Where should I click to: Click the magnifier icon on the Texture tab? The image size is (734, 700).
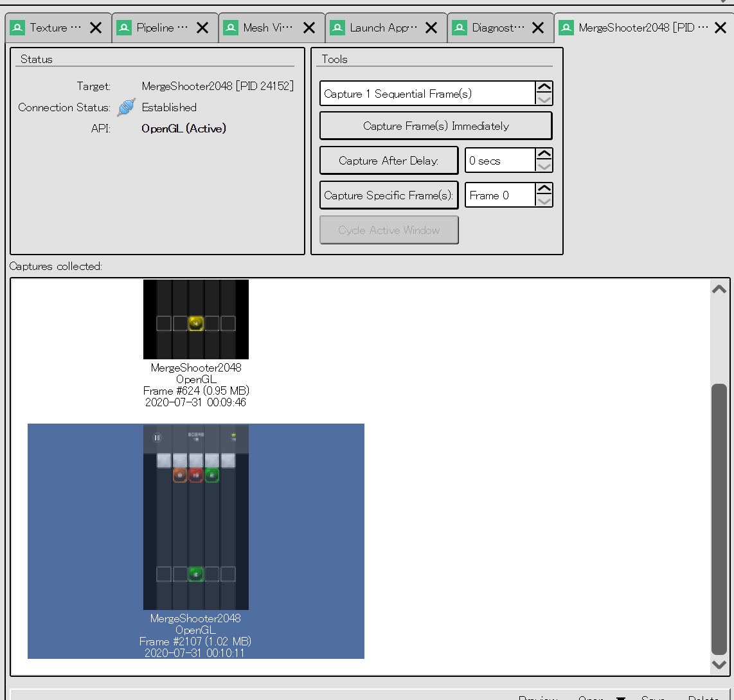(16, 27)
